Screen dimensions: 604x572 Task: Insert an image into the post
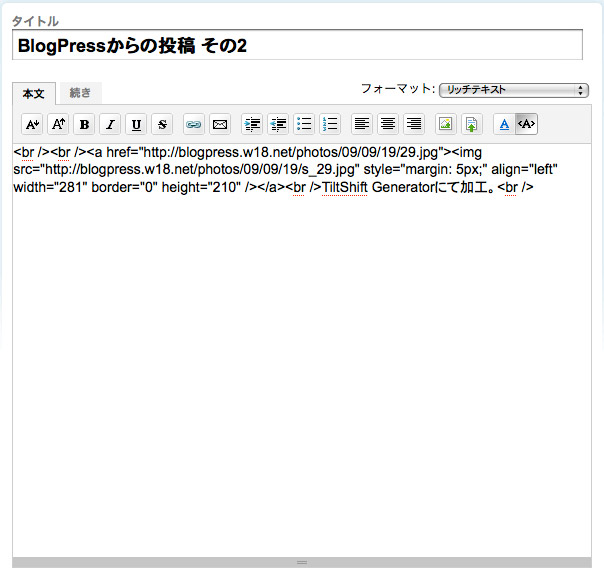tap(446, 124)
